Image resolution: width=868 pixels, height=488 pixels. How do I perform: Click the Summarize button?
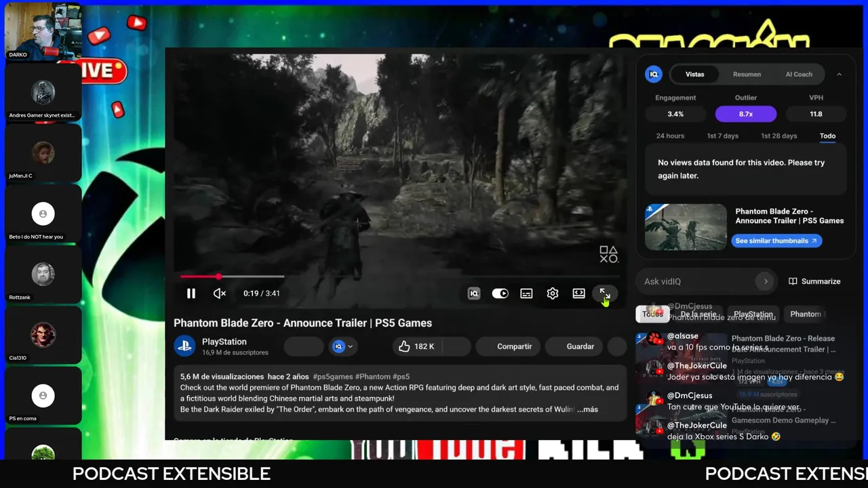point(814,281)
